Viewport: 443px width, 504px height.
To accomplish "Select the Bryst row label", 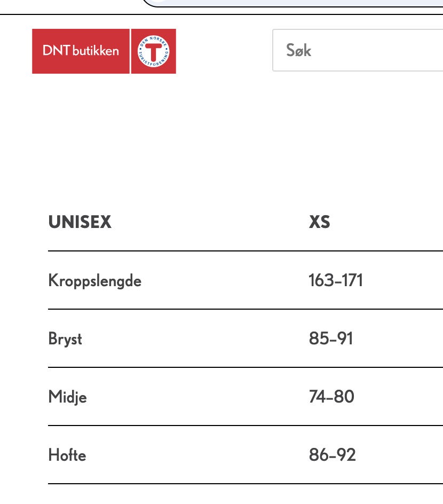I will (65, 339).
